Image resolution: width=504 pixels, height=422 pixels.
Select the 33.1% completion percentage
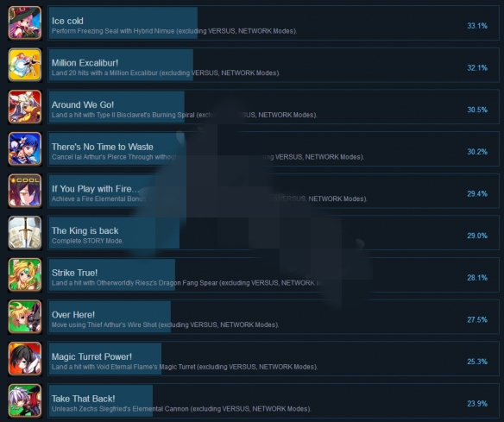click(477, 26)
